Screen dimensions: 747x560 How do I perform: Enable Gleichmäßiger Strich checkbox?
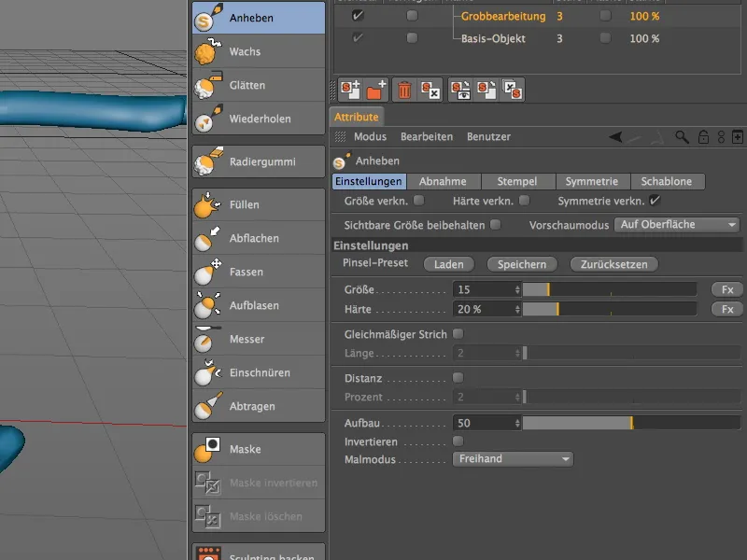click(458, 334)
